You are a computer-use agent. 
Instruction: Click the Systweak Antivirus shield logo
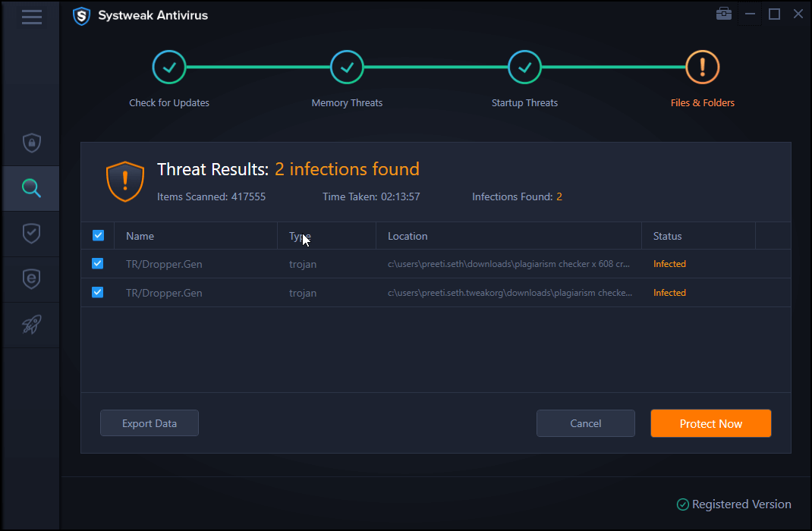coord(81,15)
